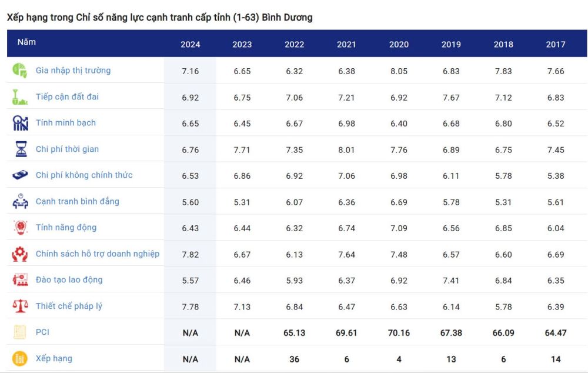Click the Năm header cell

pos(26,42)
